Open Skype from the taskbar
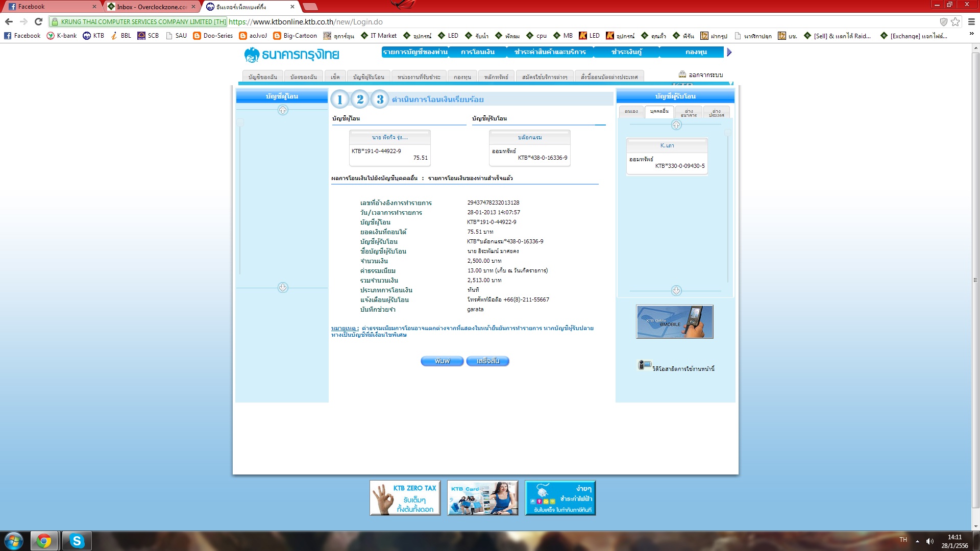The height and width of the screenshot is (551, 980). click(x=77, y=541)
